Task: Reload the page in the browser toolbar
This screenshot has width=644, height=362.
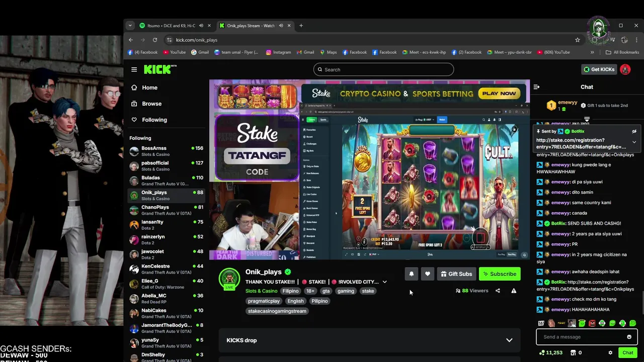Action: pos(155,40)
